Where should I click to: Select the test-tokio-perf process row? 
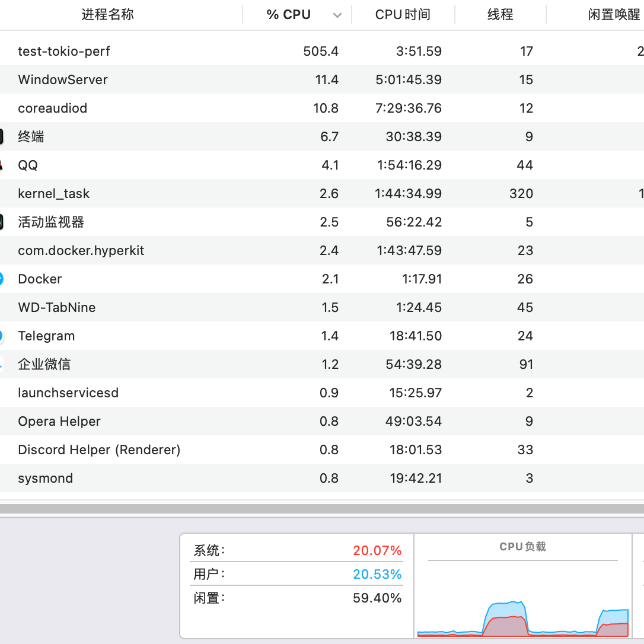(322, 51)
